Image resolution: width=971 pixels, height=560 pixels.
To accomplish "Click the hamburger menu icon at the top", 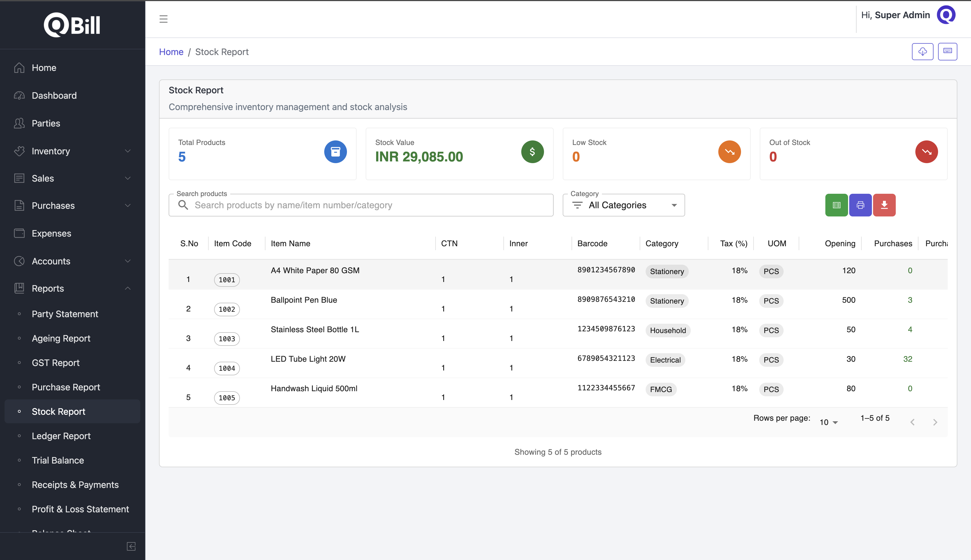I will (163, 18).
